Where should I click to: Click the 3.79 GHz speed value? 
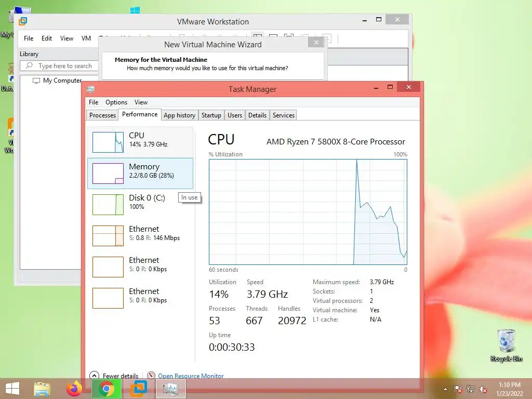[x=267, y=294]
